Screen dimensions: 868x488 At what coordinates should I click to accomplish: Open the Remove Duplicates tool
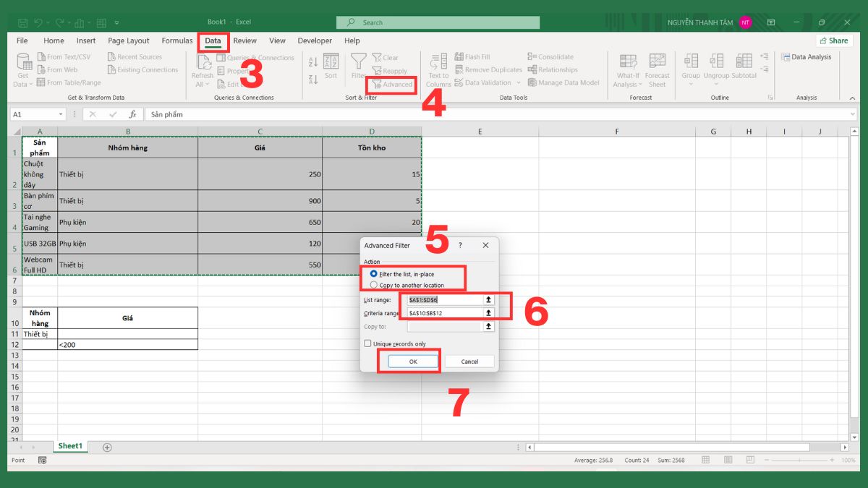488,69
